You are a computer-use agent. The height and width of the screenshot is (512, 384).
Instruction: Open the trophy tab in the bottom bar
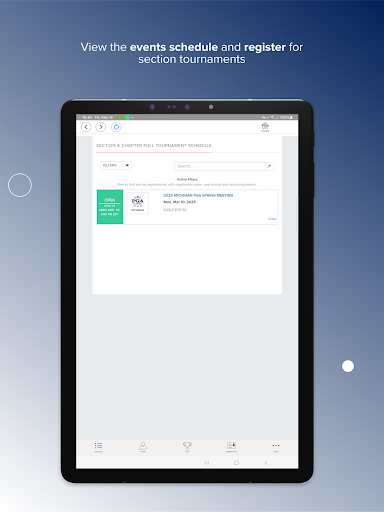click(187, 447)
